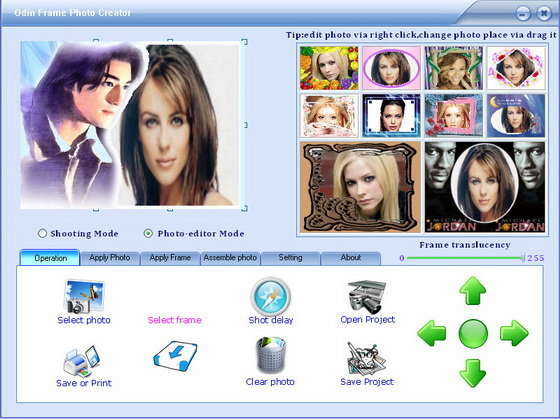Choose the pink tilted frame thumbnail

point(454,116)
